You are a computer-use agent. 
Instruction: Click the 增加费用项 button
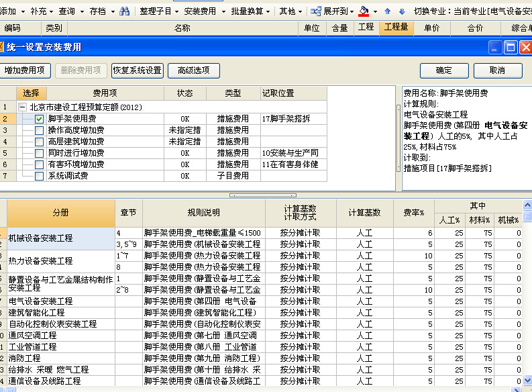pos(25,70)
